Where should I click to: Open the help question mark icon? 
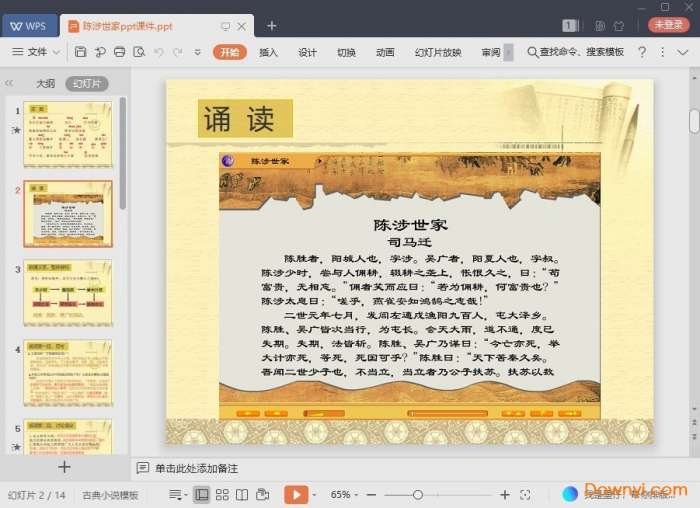(x=642, y=52)
